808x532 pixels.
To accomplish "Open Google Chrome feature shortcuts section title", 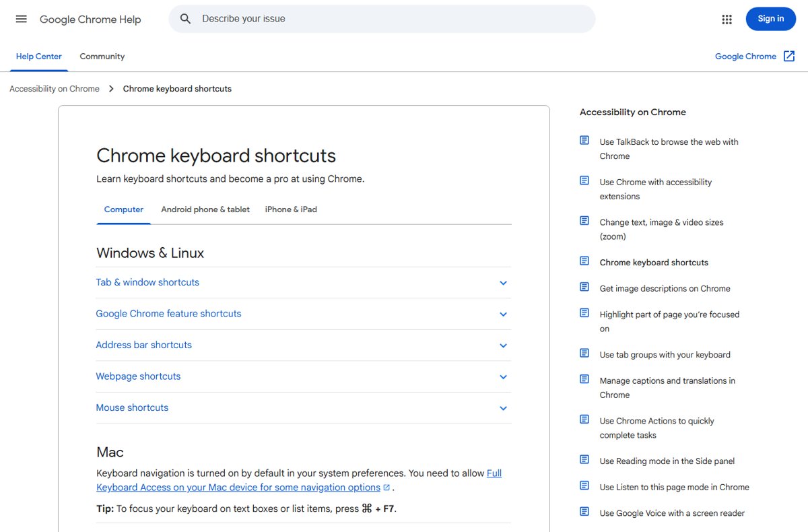I will pos(168,314).
